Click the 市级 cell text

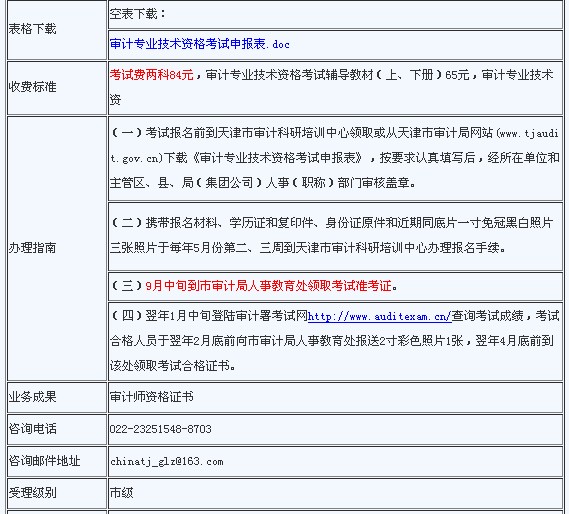(x=122, y=493)
